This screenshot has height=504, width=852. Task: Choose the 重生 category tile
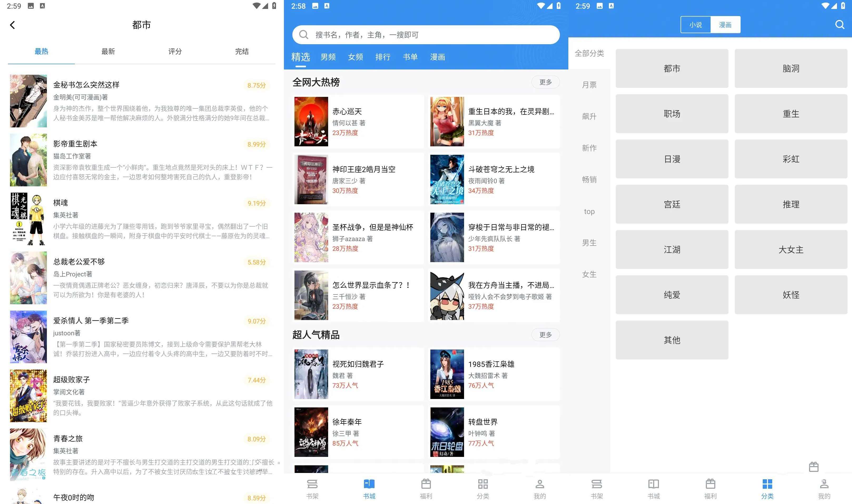(791, 113)
